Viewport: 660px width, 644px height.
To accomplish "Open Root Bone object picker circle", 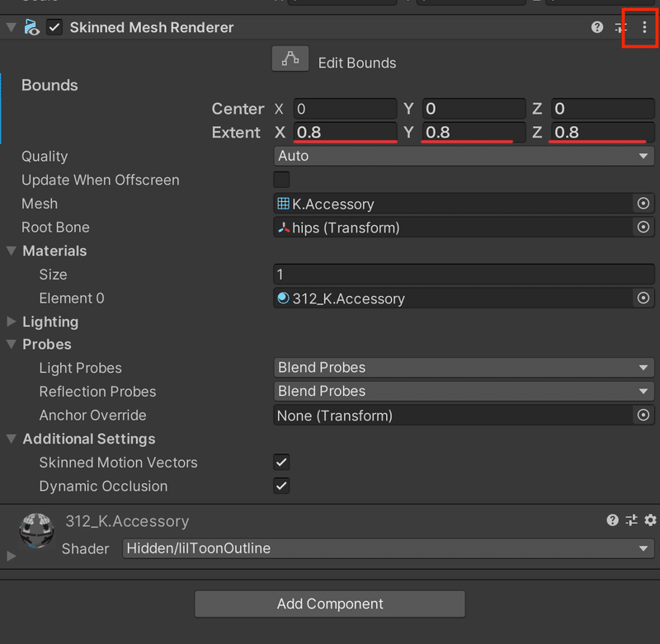I will [643, 228].
